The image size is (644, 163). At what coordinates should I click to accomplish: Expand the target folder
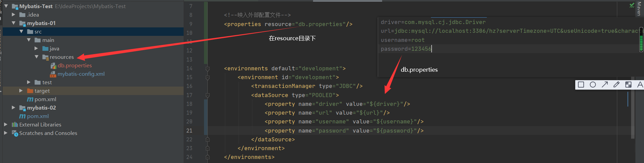pos(21,91)
